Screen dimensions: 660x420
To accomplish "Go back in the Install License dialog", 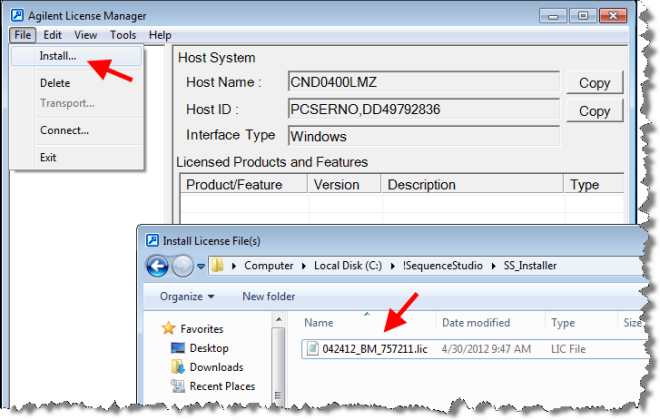I will 157,266.
